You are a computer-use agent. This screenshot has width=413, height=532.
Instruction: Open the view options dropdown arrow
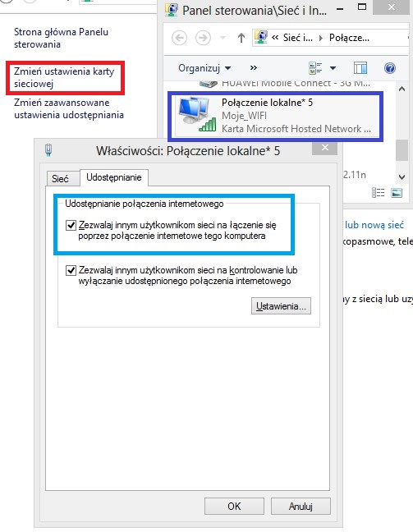[x=333, y=68]
